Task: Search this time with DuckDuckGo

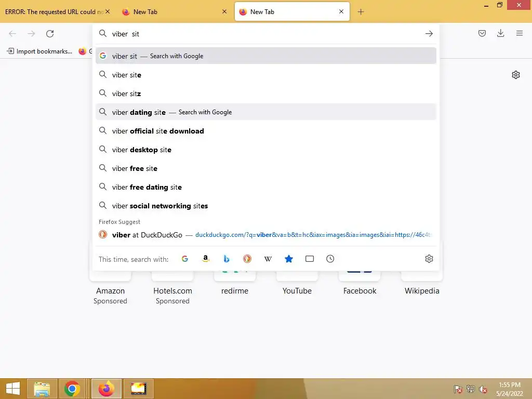Action: (247, 259)
